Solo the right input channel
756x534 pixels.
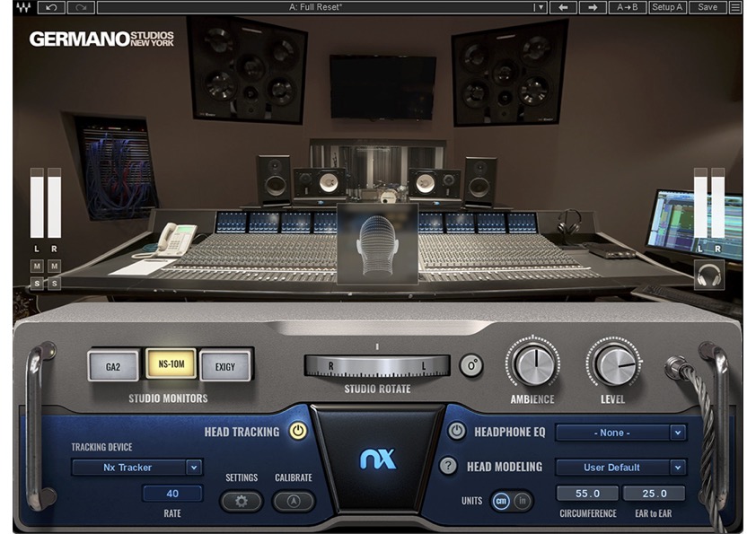coord(54,284)
